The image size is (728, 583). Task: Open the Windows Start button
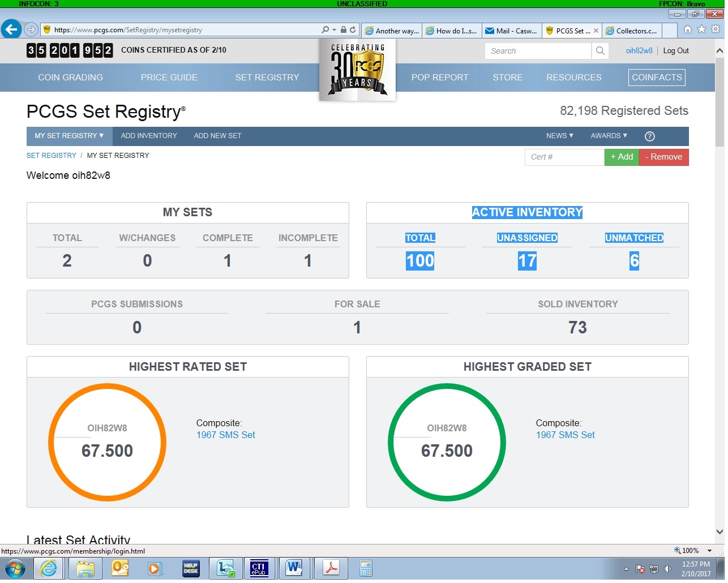pyautogui.click(x=15, y=568)
